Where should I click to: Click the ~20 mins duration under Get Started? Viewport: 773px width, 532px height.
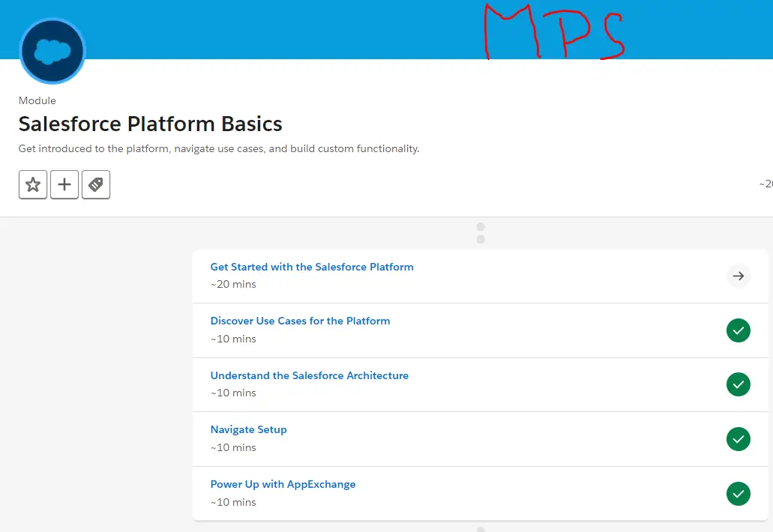click(232, 284)
